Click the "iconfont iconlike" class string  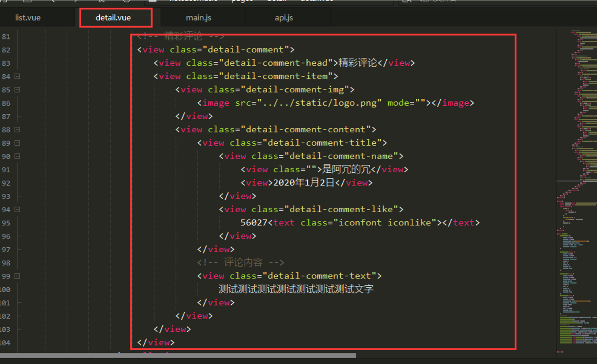pyautogui.click(x=385, y=223)
